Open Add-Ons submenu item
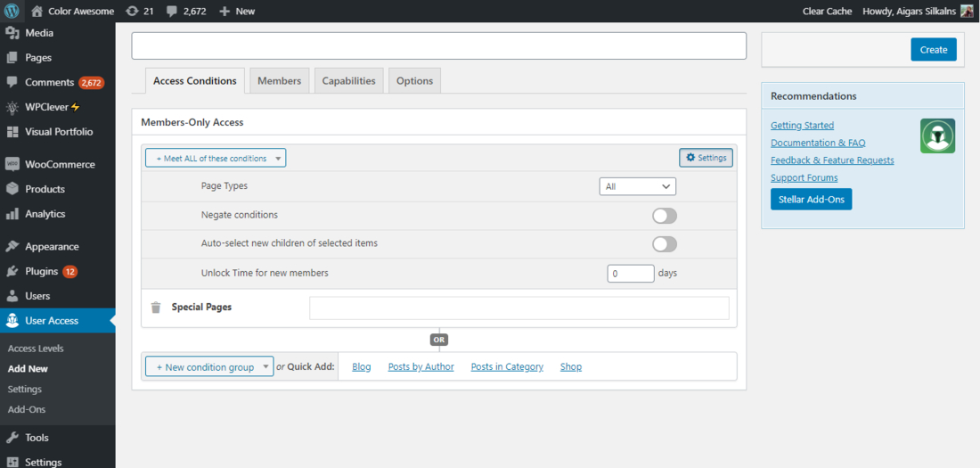This screenshot has height=468, width=980. click(27, 409)
